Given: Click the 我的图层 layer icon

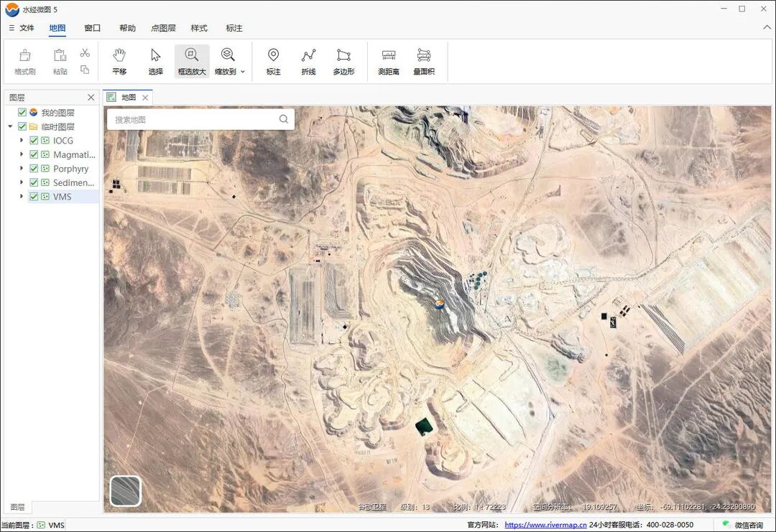Looking at the screenshot, I should (33, 112).
